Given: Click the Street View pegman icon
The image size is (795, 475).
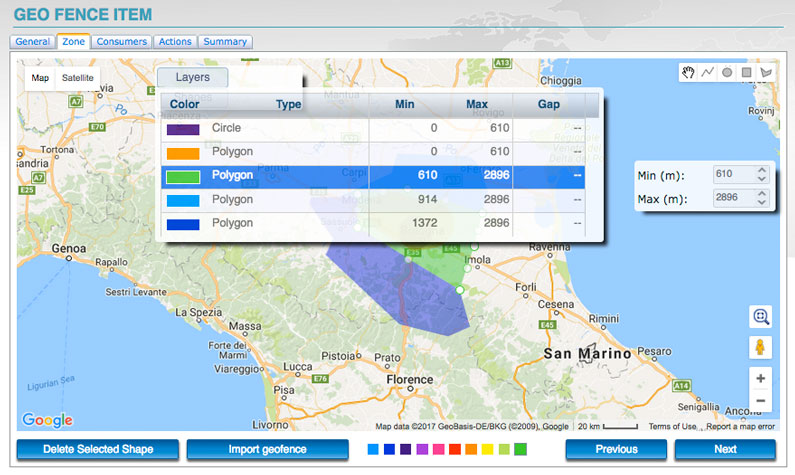Looking at the screenshot, I should [x=760, y=348].
